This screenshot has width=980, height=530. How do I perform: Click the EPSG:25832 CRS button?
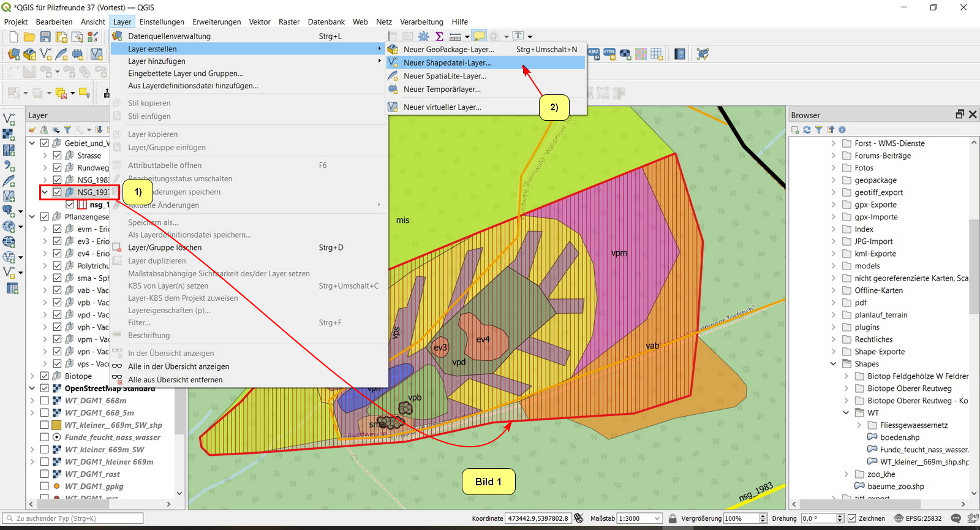click(x=918, y=518)
